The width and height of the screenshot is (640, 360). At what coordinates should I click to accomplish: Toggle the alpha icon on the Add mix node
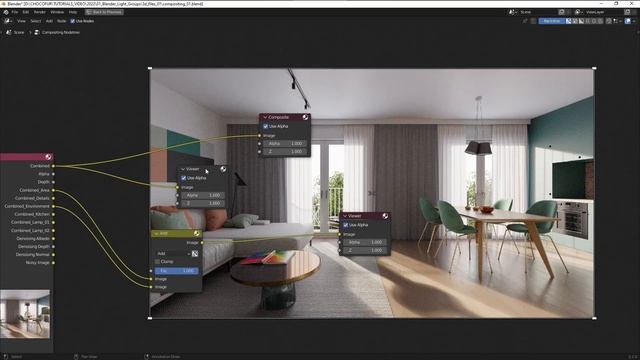tap(195, 253)
